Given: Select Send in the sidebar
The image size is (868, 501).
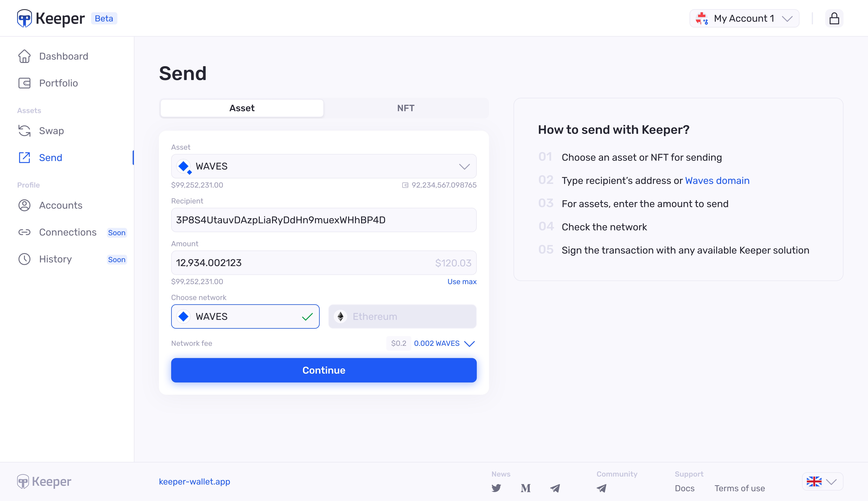Looking at the screenshot, I should click(x=51, y=158).
